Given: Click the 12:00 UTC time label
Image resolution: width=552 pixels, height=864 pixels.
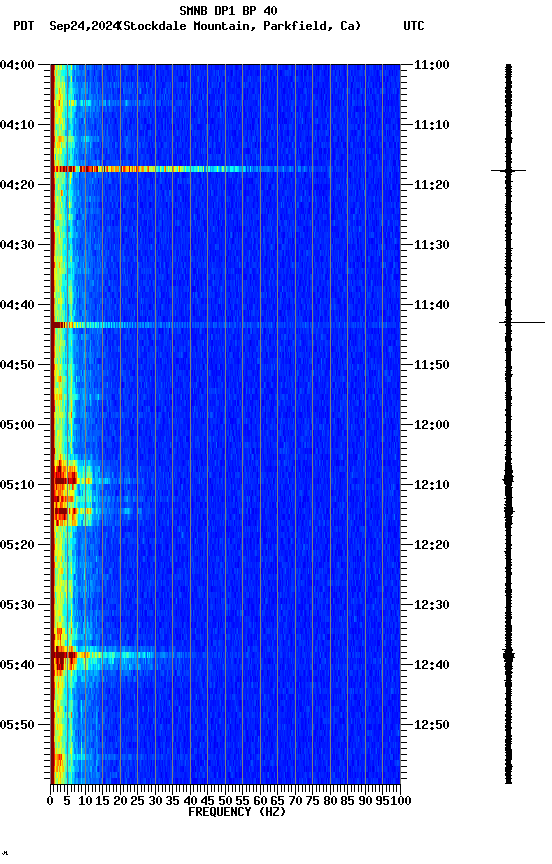Looking at the screenshot, I should pos(431,425).
